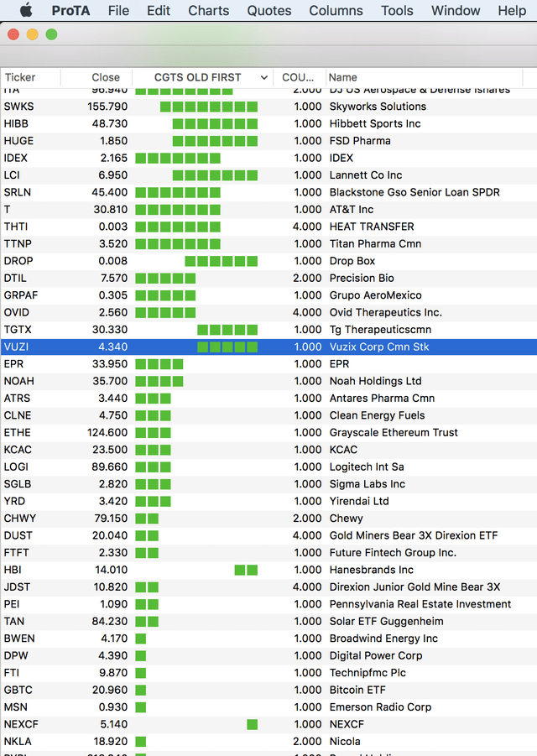Select the YRD ticker
Image resolution: width=537 pixels, height=756 pixels.
pyautogui.click(x=14, y=502)
